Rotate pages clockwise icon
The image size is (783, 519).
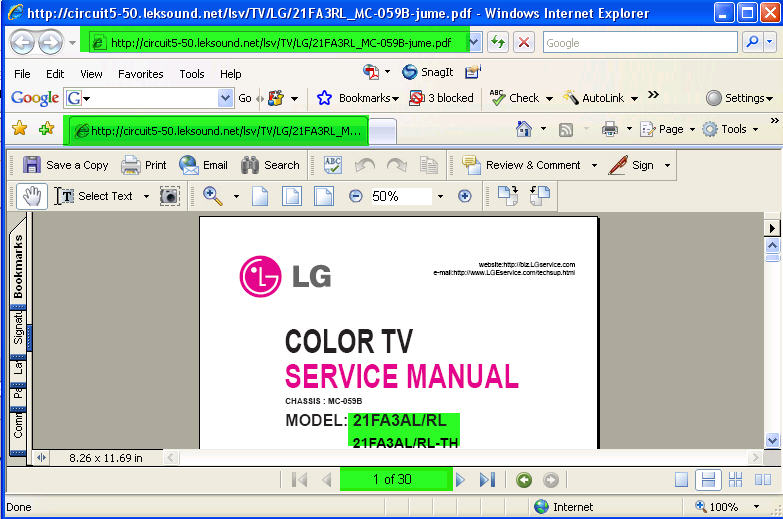[x=508, y=196]
